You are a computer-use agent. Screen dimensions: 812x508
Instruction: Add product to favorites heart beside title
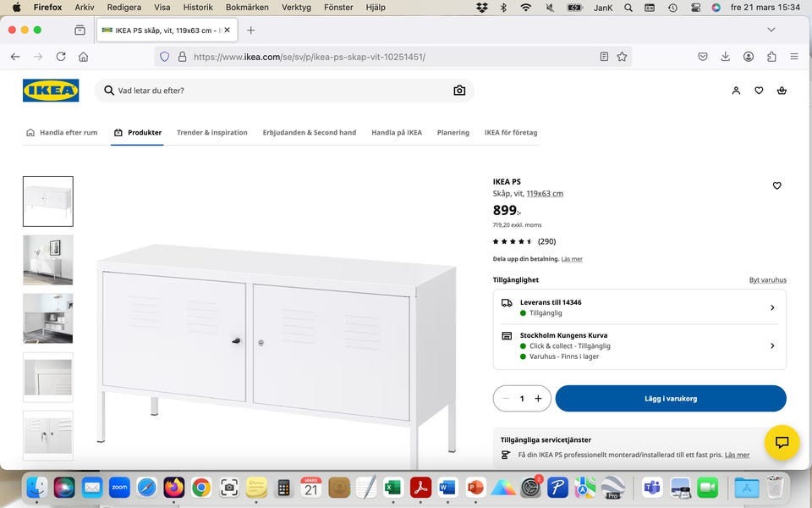click(776, 185)
